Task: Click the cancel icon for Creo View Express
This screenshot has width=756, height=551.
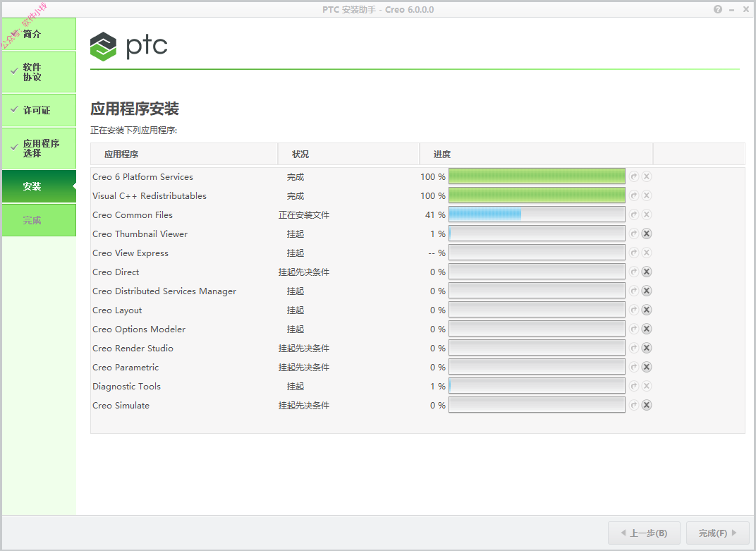Action: point(647,253)
